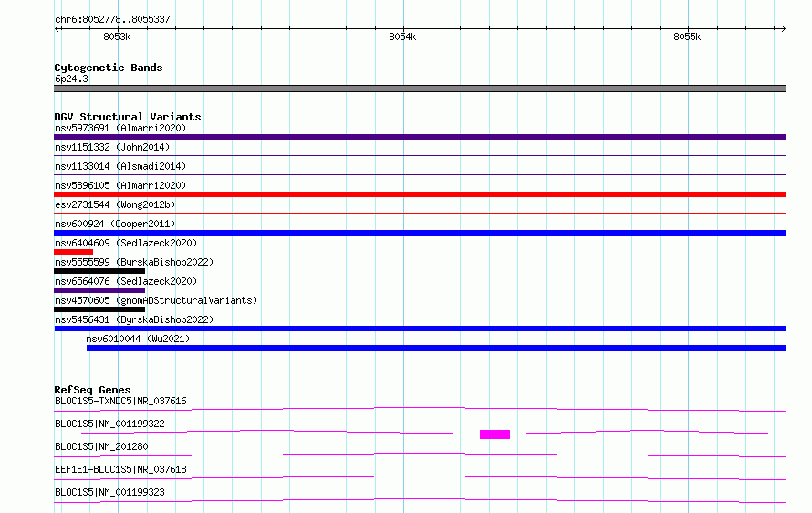Open variant nsv5555599 (ByrskaBishop2022) label
The height and width of the screenshot is (513, 812).
(x=134, y=262)
